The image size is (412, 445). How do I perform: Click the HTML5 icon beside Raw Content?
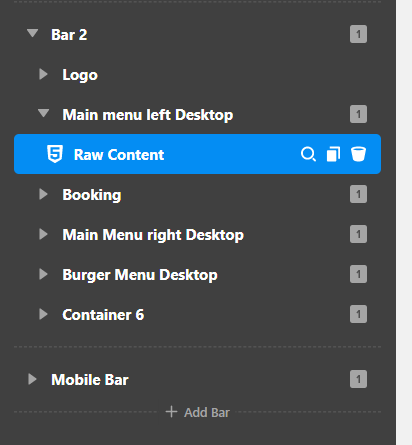55,154
